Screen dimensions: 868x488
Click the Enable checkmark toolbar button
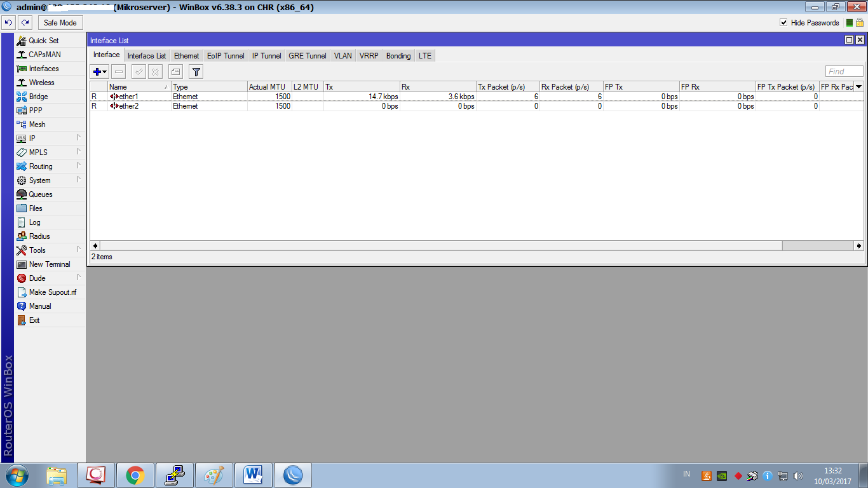click(x=138, y=72)
